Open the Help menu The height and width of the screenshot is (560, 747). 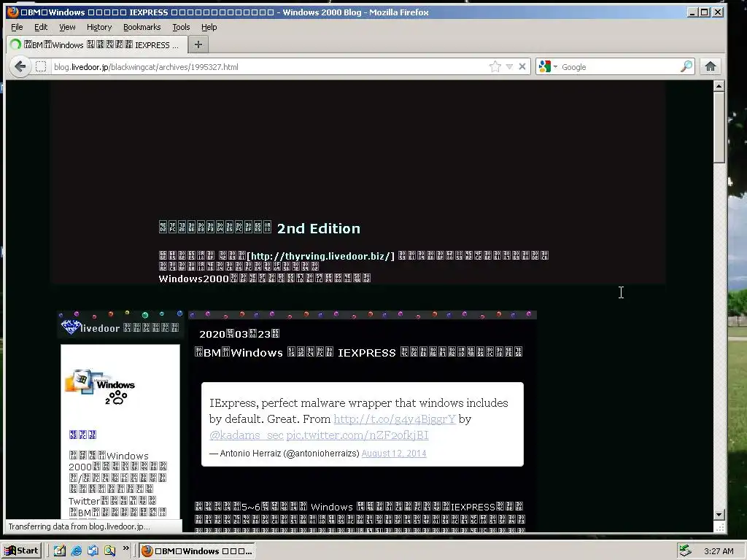tap(209, 27)
